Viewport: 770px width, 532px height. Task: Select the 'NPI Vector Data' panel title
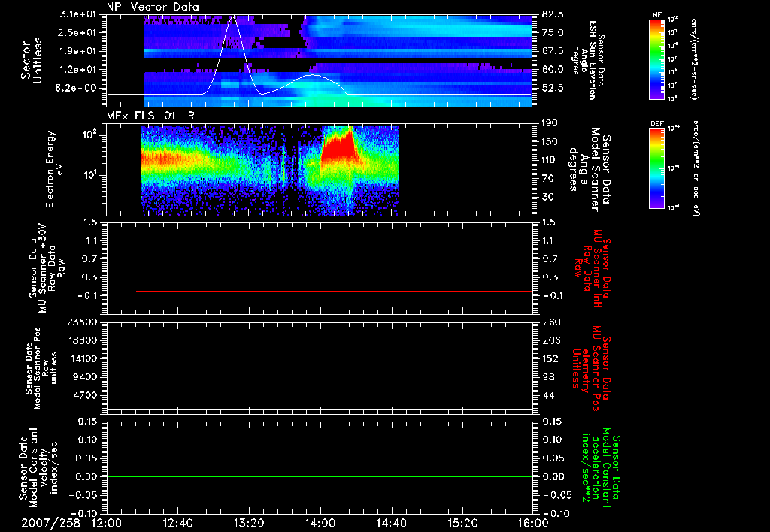[x=153, y=7]
